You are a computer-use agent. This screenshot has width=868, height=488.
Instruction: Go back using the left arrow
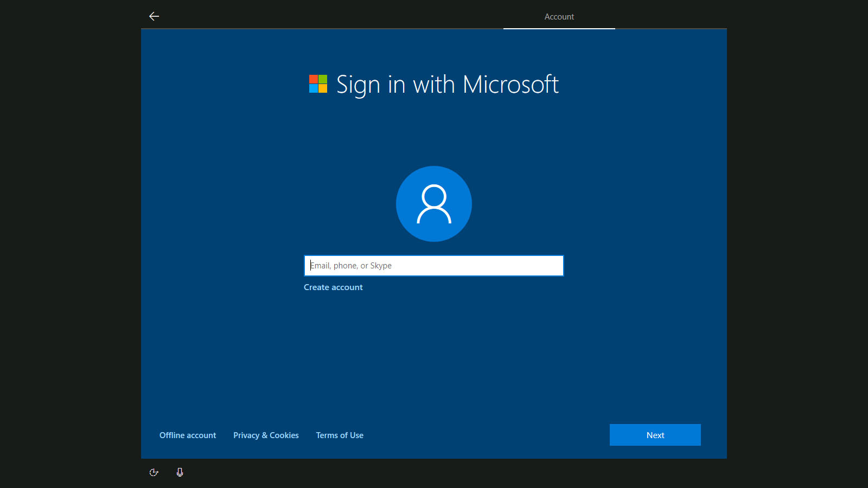pos(154,16)
